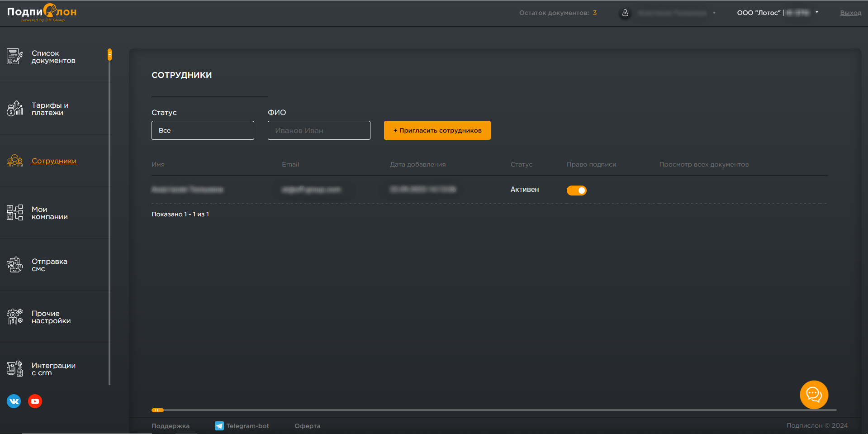Open the Поддержка footer link

click(x=171, y=426)
